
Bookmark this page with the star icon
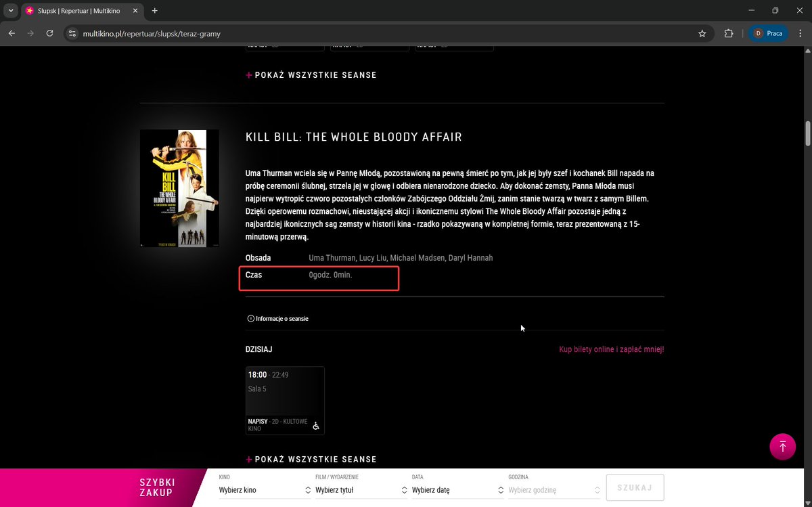702,33
